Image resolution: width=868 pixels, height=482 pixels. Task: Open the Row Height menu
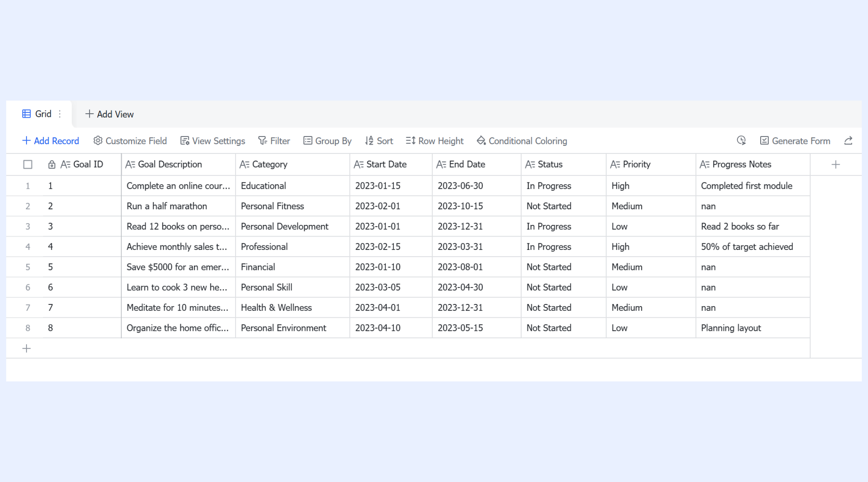(435, 141)
